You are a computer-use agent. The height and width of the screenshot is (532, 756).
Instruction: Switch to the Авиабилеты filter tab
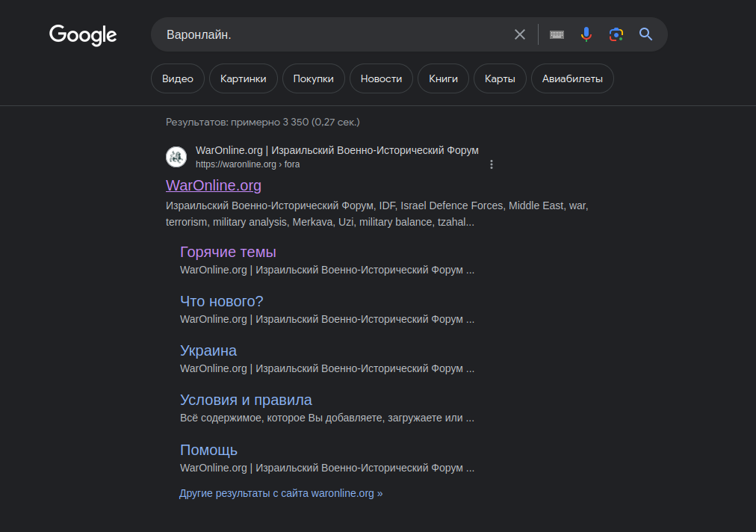point(572,78)
